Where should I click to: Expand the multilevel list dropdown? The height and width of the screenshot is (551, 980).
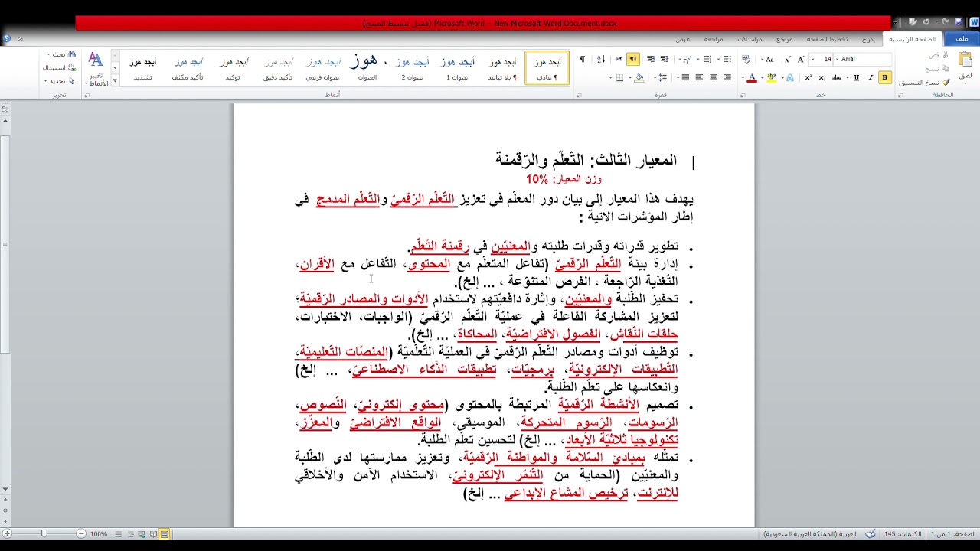[x=680, y=59]
